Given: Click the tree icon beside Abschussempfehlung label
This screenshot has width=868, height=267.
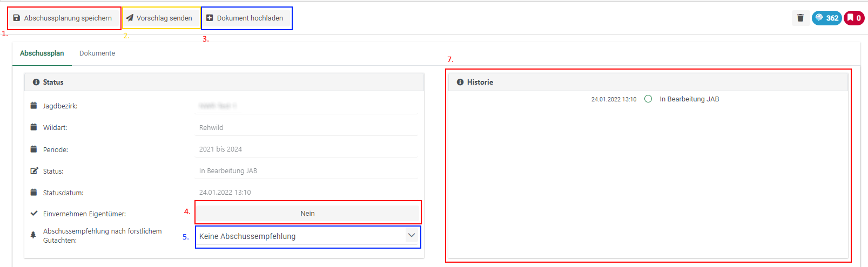Looking at the screenshot, I should pyautogui.click(x=33, y=235).
